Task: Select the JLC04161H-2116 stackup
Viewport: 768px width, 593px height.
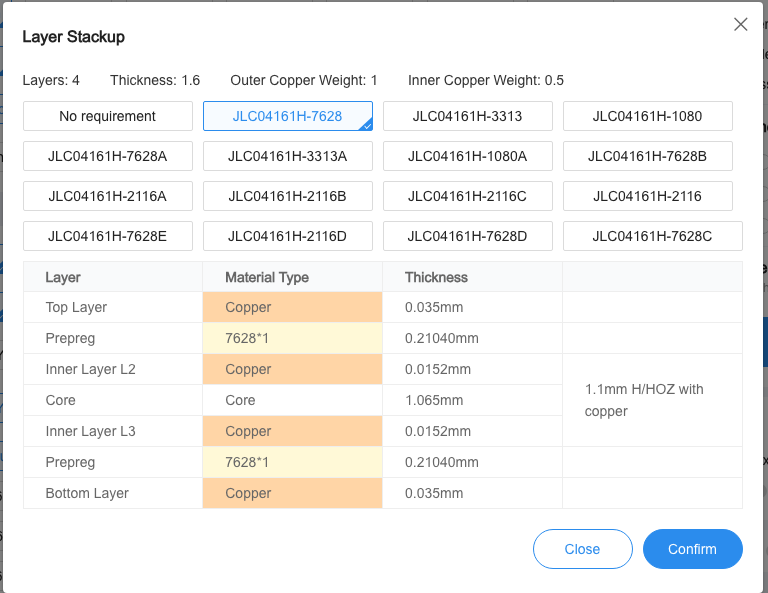Action: (648, 196)
